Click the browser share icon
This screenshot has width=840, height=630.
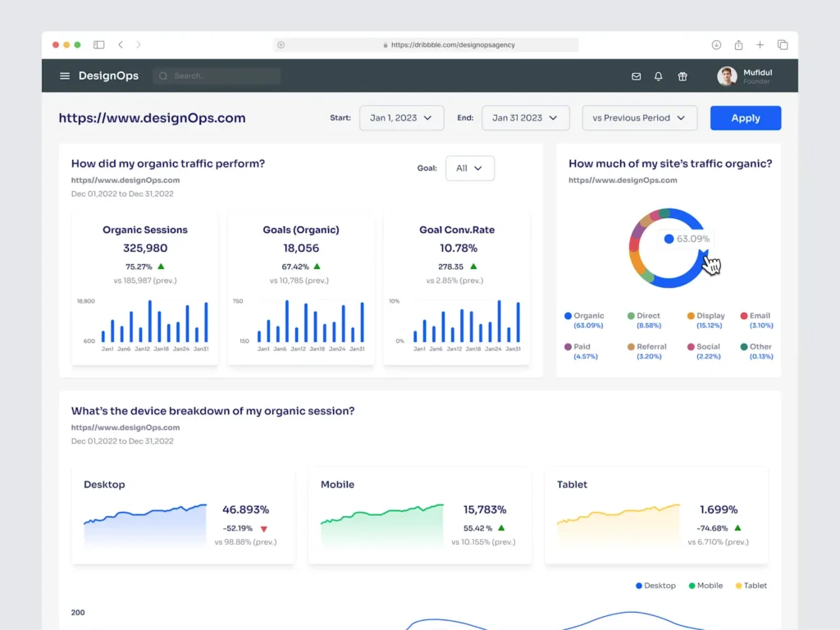[737, 45]
